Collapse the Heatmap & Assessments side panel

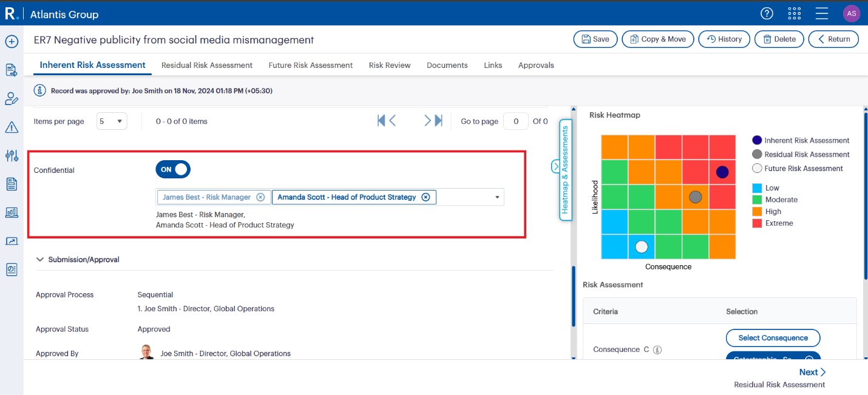point(555,166)
